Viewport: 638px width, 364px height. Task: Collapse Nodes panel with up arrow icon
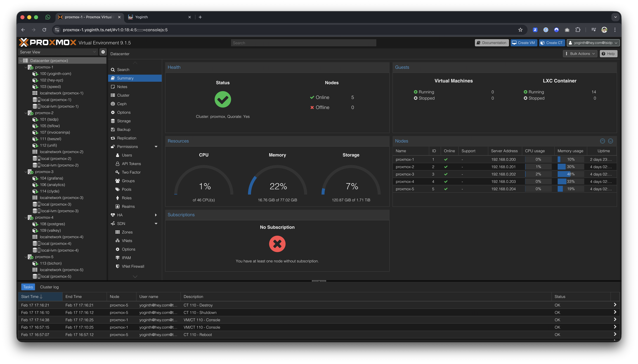tap(602, 141)
